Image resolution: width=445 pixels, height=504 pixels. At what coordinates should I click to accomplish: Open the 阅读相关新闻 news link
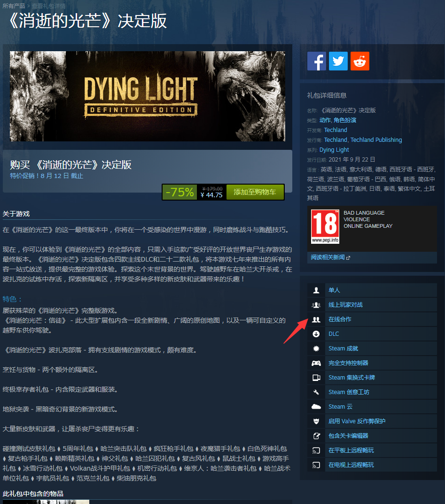pyautogui.click(x=328, y=257)
